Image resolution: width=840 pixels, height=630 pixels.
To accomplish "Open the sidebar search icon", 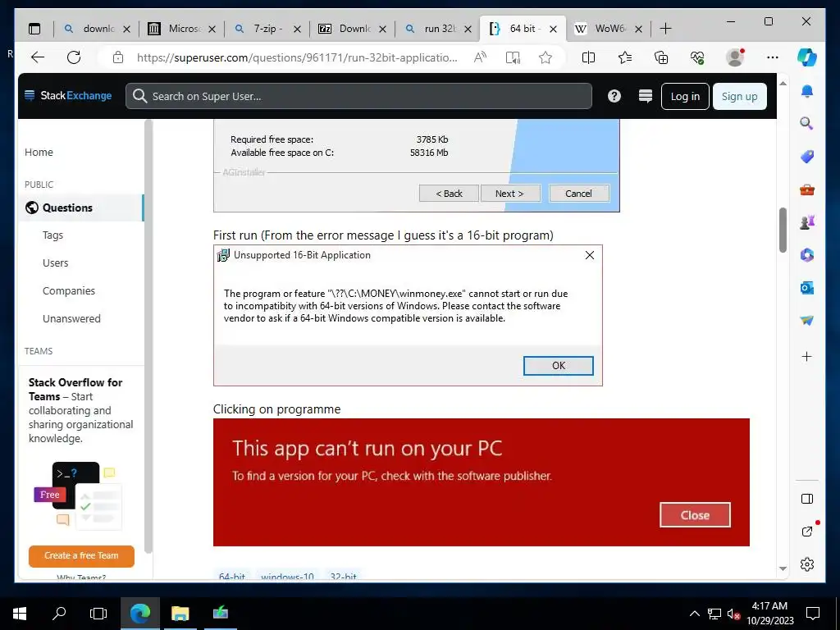I will [807, 124].
